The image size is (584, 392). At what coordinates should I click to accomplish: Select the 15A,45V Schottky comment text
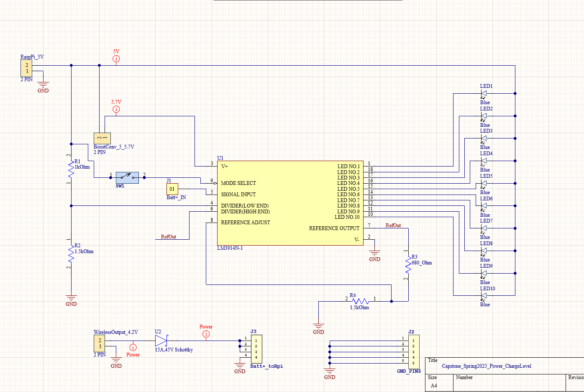[x=174, y=350]
